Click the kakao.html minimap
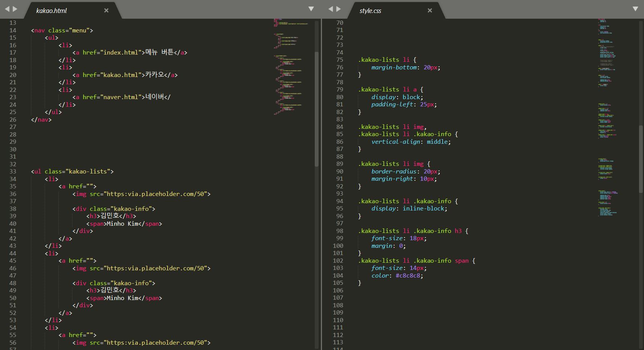Image resolution: width=644 pixels, height=350 pixels. tap(292, 67)
